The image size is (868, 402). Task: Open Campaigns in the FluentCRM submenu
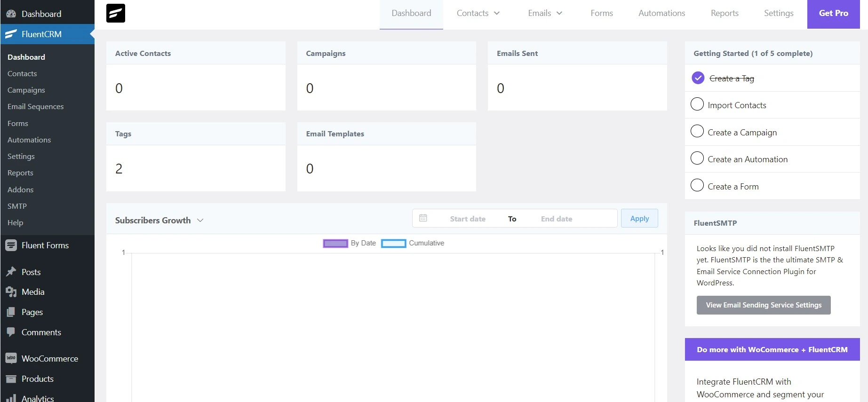[26, 90]
